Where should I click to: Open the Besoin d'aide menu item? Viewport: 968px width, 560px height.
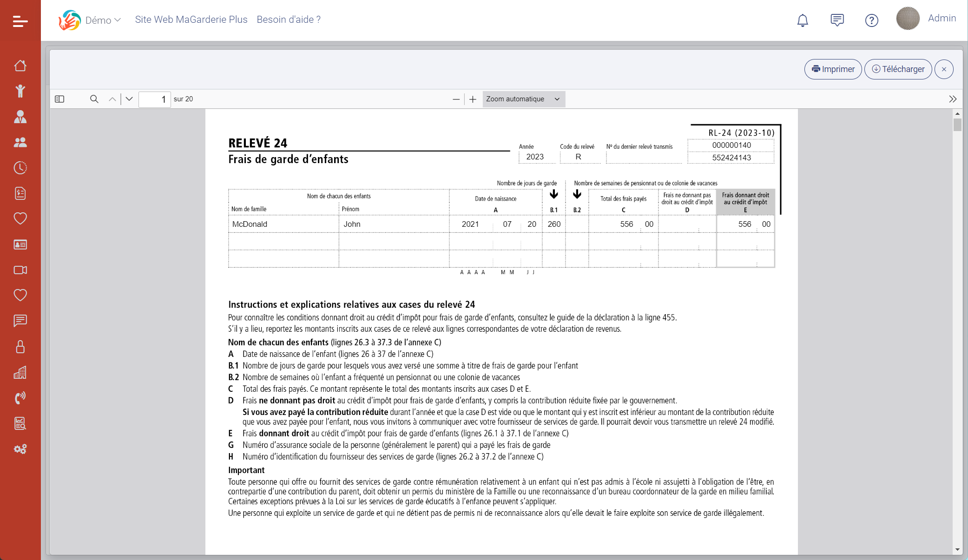click(288, 20)
